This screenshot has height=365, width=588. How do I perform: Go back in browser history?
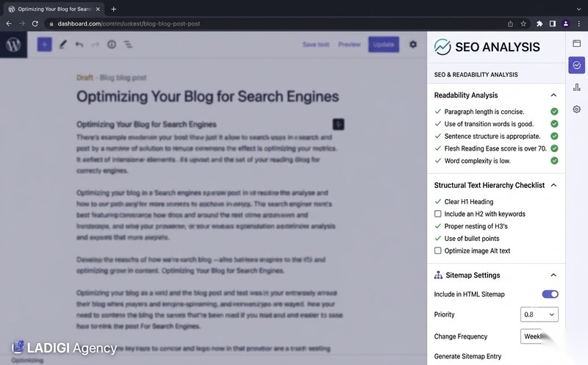[9, 24]
